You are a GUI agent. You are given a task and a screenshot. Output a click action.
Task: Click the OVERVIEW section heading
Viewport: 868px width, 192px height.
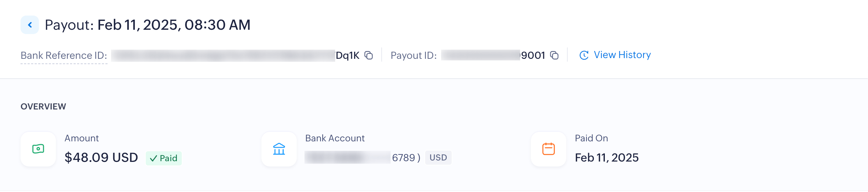point(43,107)
